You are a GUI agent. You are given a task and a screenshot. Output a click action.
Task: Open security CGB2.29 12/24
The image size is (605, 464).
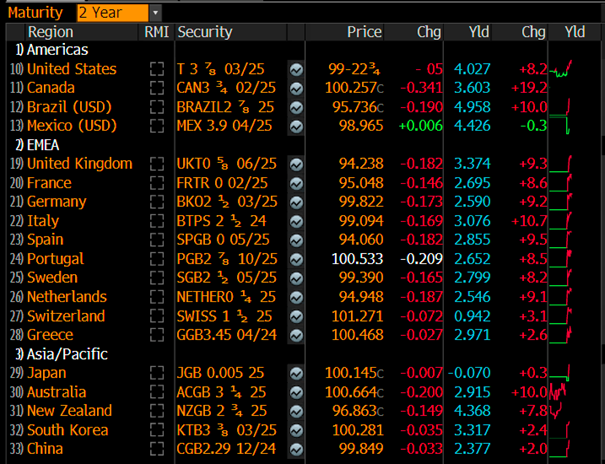[x=226, y=449]
